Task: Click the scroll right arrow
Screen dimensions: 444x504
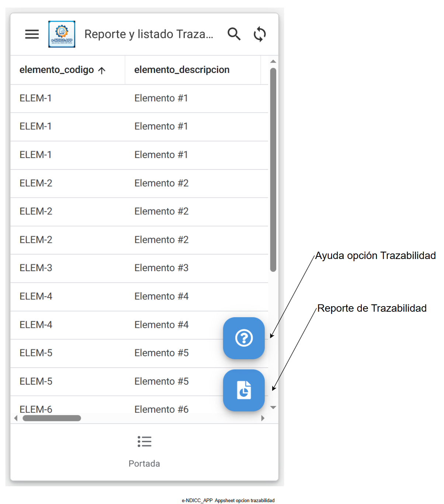Action: coord(263,418)
